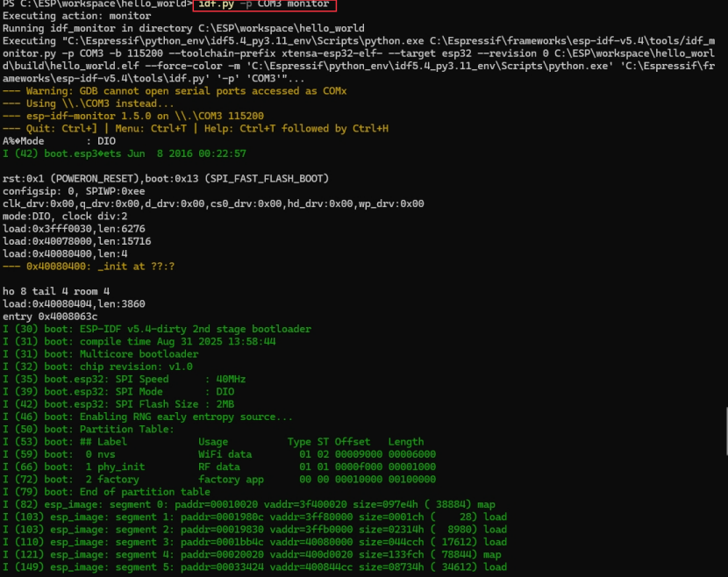Click the 'clk_drv:0x00,q_drv:0x00' line
728x577 pixels.
[x=213, y=203]
